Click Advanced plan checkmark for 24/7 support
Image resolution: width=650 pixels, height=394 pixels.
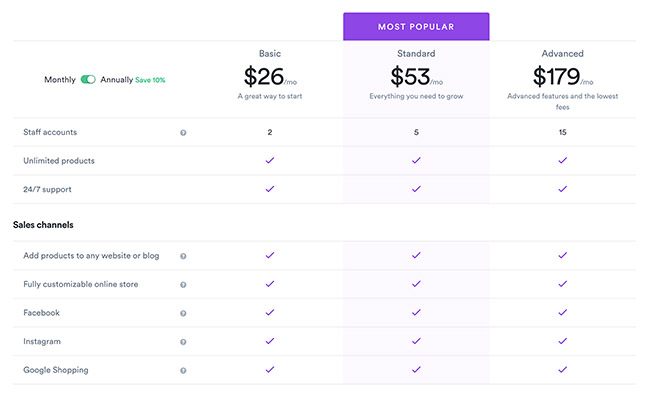click(563, 189)
